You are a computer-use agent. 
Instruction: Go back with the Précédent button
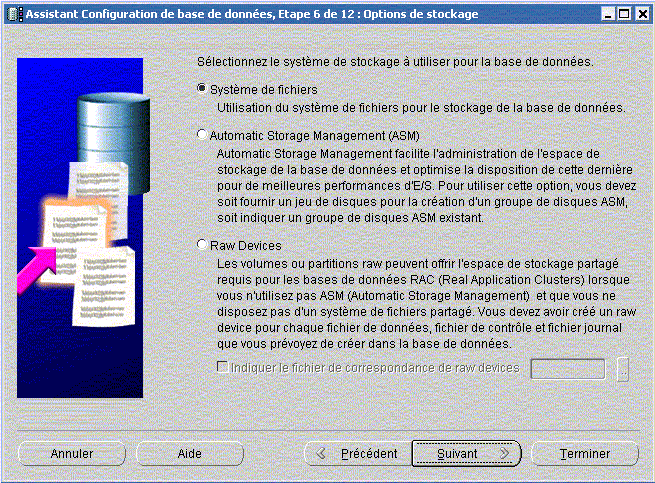[x=357, y=453]
